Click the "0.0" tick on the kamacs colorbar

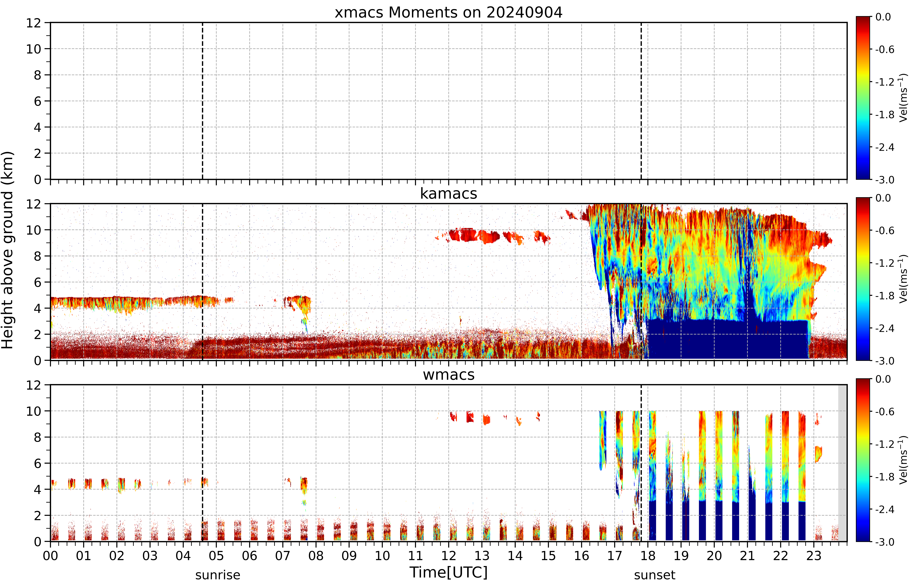tap(883, 198)
